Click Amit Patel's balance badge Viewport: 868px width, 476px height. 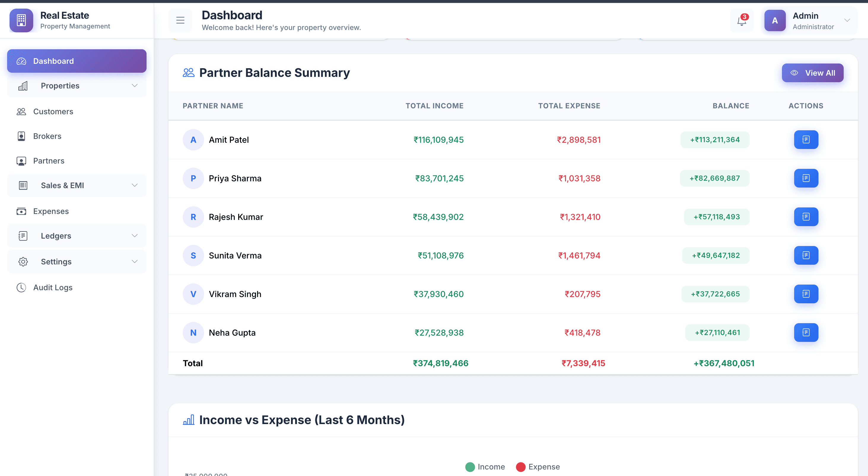715,139
